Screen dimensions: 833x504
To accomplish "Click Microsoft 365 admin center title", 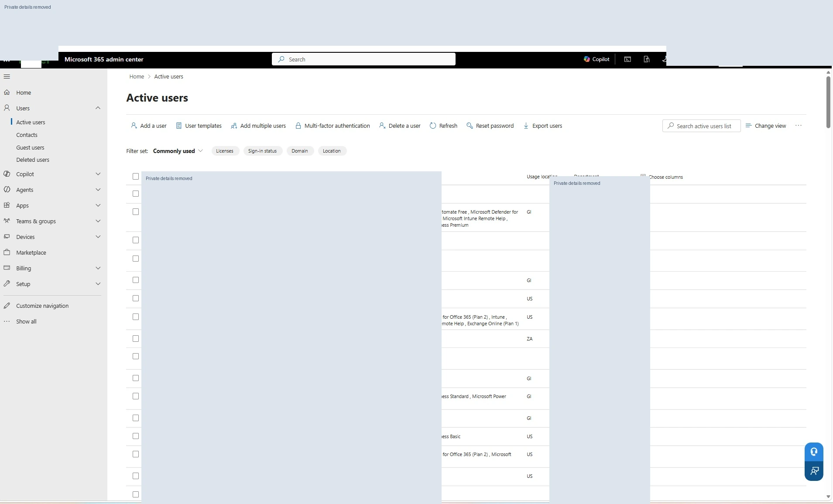I will coord(104,59).
